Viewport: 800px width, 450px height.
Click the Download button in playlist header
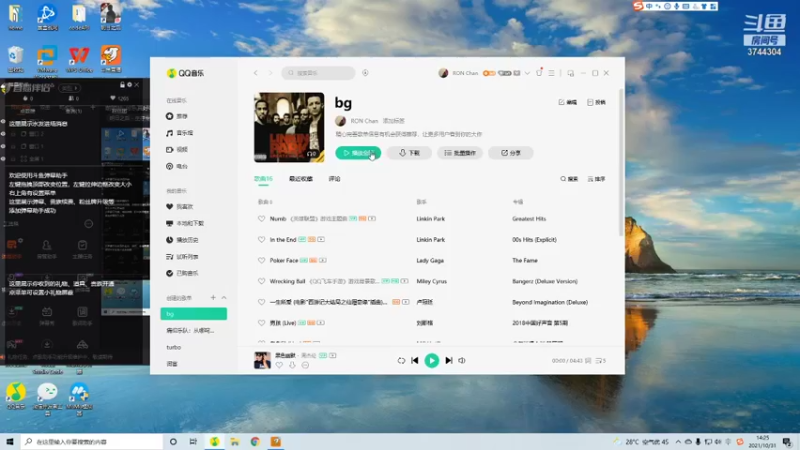click(x=409, y=153)
